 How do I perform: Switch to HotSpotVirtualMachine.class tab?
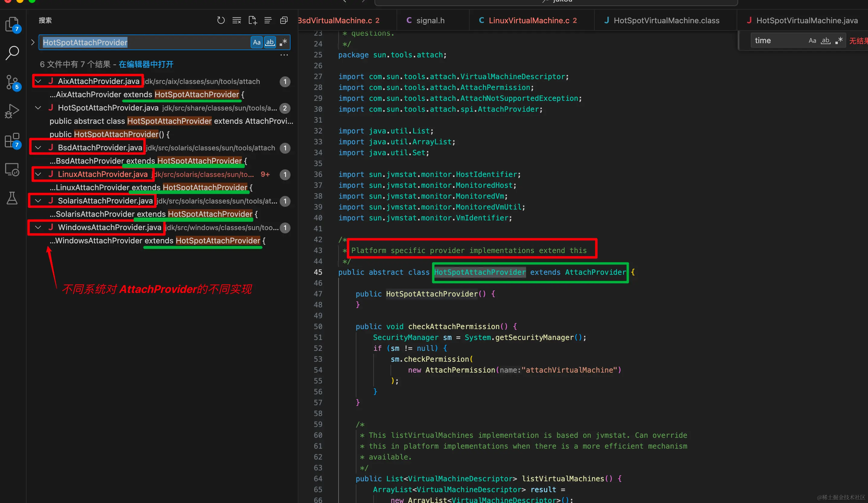click(666, 21)
